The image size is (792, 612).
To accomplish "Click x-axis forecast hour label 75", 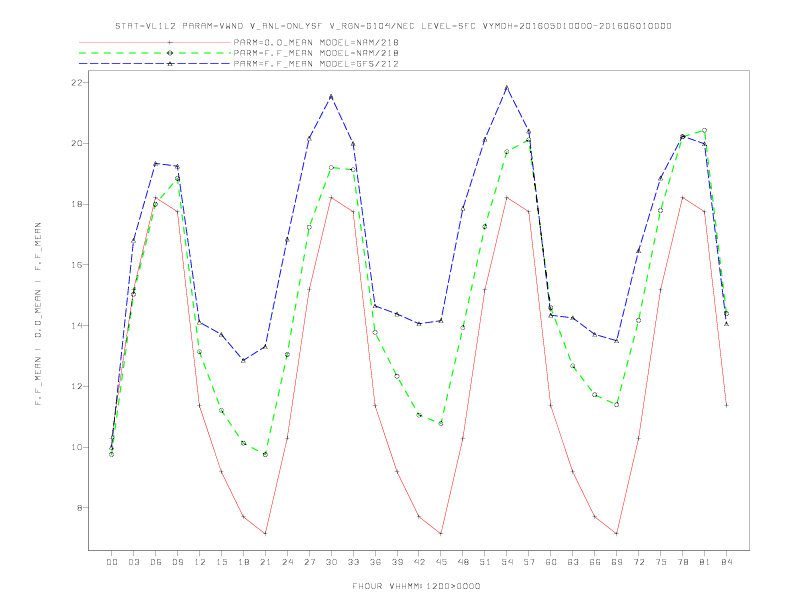I will [661, 562].
